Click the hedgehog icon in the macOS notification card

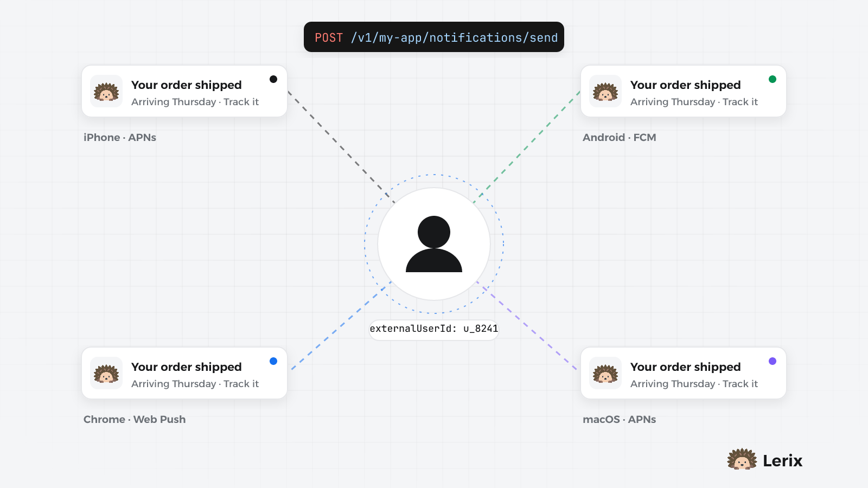pos(605,373)
